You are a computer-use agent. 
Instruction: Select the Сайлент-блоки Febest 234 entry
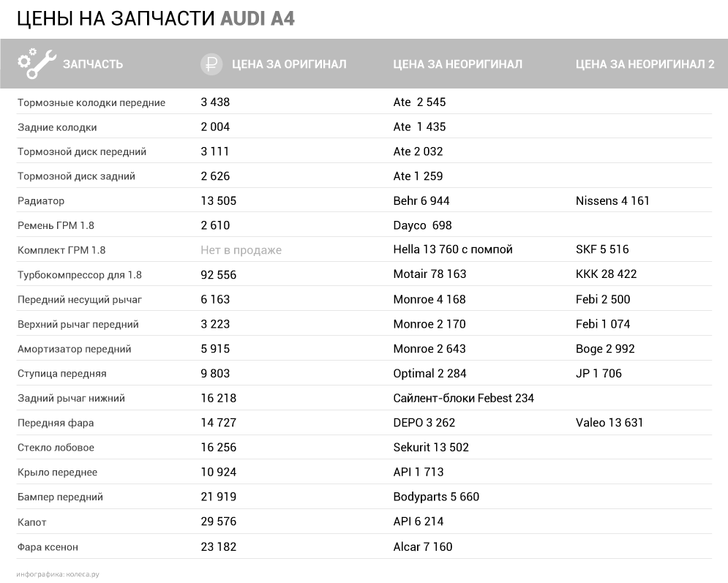[463, 399]
